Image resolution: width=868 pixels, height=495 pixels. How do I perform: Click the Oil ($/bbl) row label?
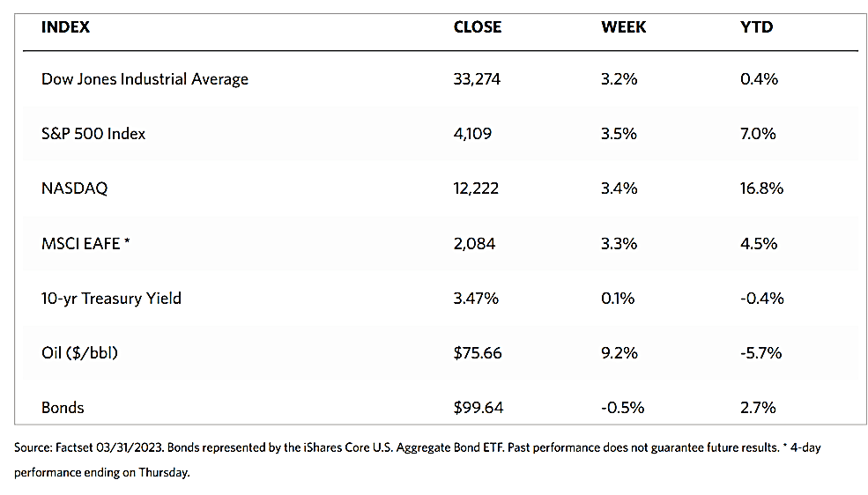click(x=80, y=353)
